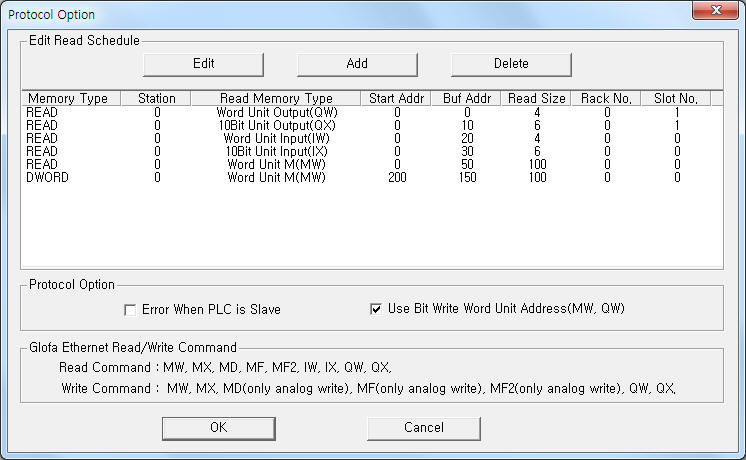746x460 pixels.
Task: Click the Read Size column header
Action: pyautogui.click(x=537, y=98)
